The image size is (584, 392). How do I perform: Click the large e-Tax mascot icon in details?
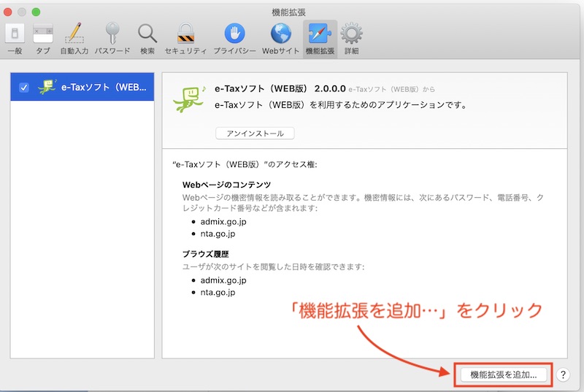tap(189, 99)
